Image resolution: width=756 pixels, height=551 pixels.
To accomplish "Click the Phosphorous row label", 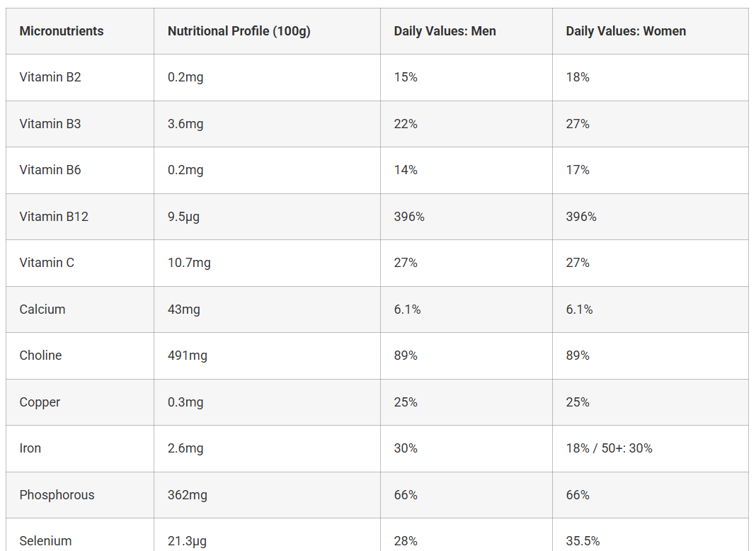I will pos(57,495).
